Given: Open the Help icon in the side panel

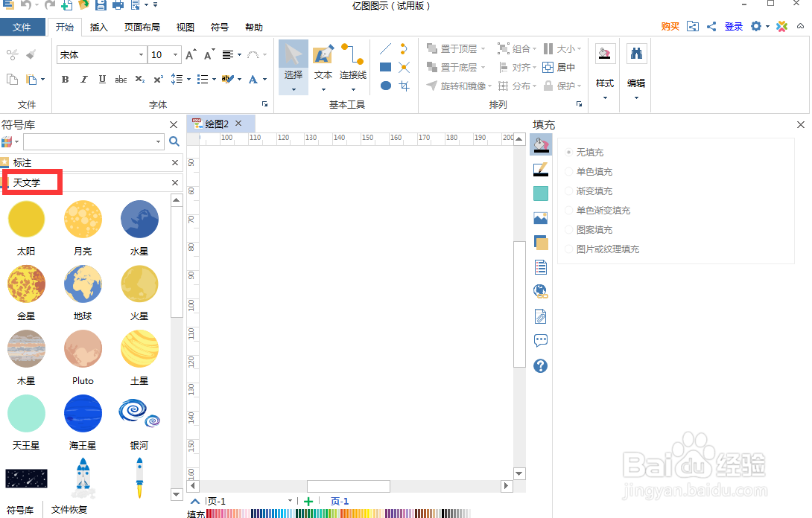Looking at the screenshot, I should [541, 366].
